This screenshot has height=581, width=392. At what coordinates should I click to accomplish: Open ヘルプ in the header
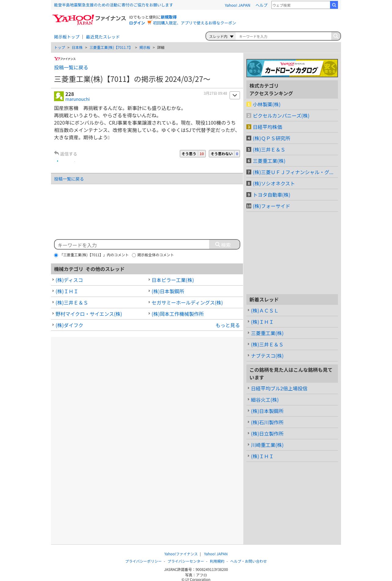(x=261, y=5)
